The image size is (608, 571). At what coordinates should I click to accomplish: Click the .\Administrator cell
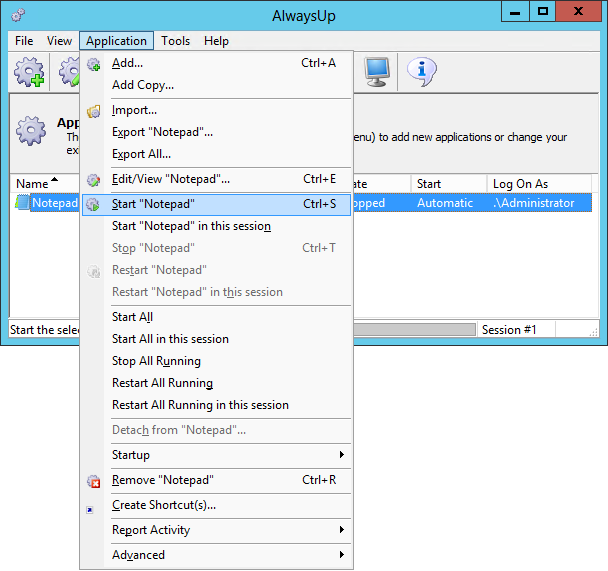point(534,203)
